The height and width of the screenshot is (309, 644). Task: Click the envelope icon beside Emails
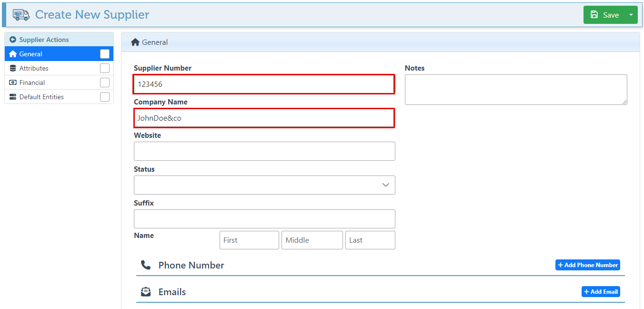point(146,292)
